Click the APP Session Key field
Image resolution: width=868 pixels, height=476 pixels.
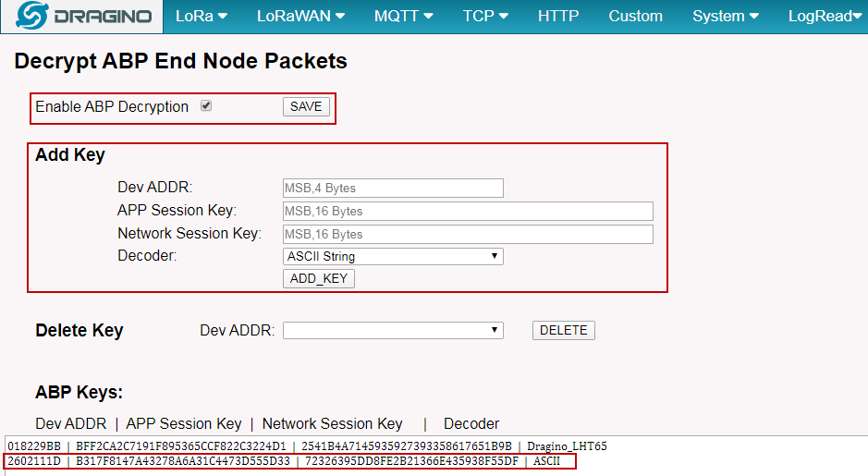point(468,212)
